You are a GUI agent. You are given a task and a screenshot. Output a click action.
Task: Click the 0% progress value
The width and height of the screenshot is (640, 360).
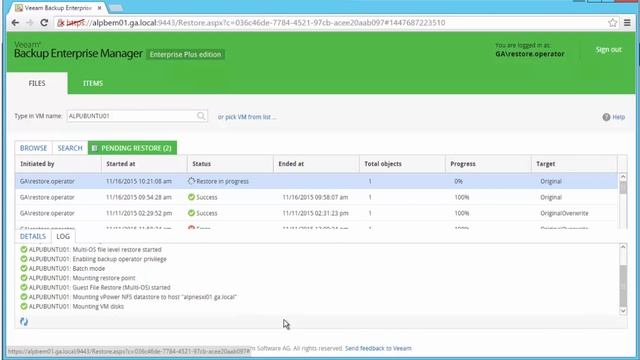pyautogui.click(x=458, y=181)
